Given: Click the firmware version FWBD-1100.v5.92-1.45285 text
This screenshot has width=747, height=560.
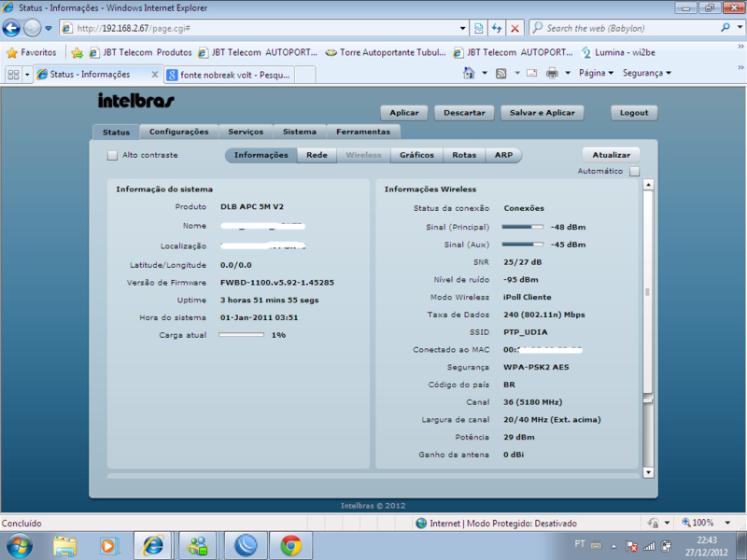Looking at the screenshot, I should pyautogui.click(x=276, y=283).
